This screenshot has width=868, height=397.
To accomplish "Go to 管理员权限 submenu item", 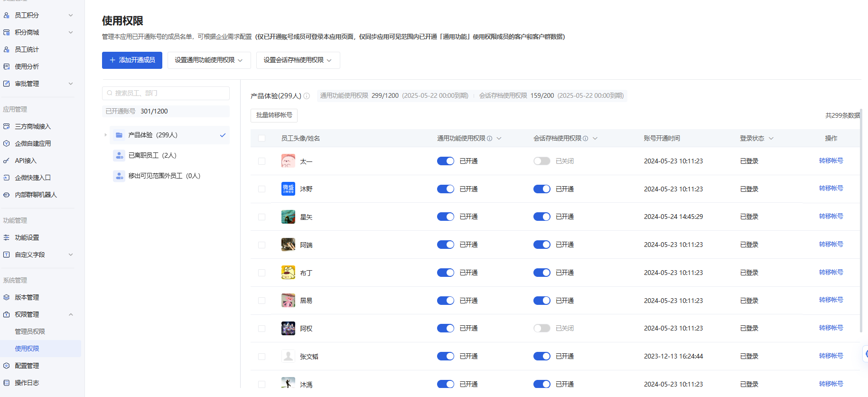I will coord(30,331).
